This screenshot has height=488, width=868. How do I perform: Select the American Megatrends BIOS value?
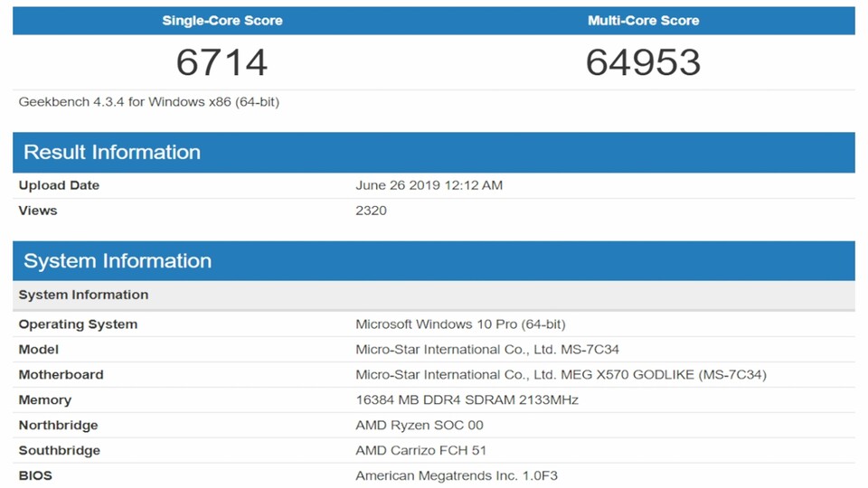click(x=463, y=476)
